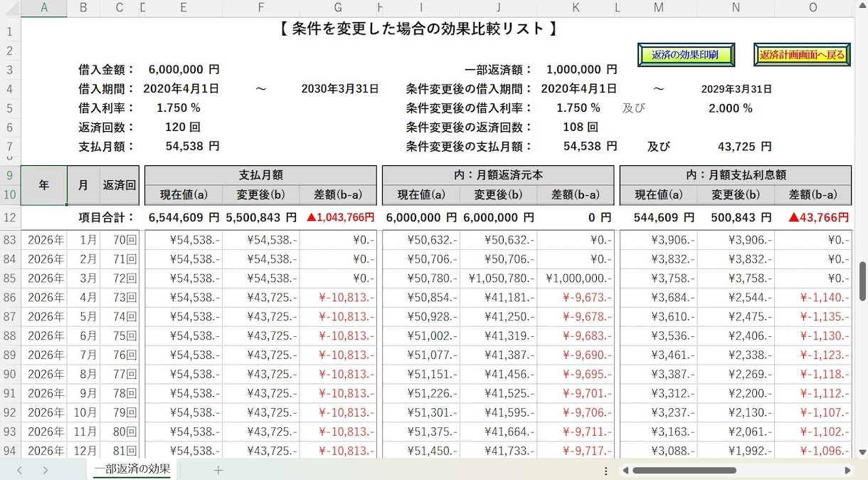
Task: Click the 年 column header cell
Action: click(x=44, y=185)
